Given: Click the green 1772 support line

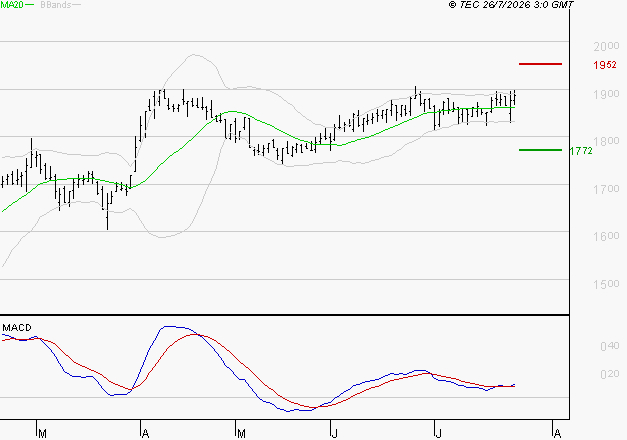Looking at the screenshot, I should [540, 150].
